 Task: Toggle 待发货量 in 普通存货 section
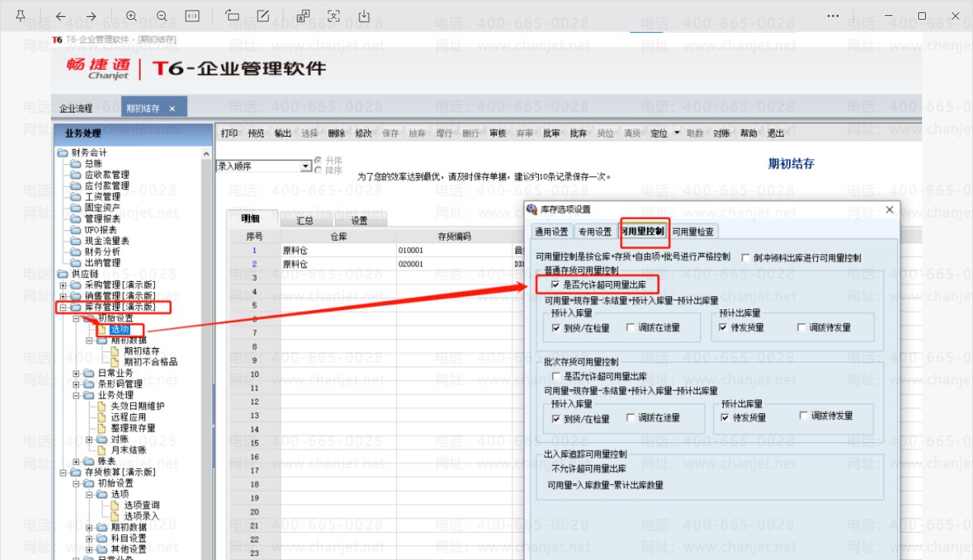[723, 327]
